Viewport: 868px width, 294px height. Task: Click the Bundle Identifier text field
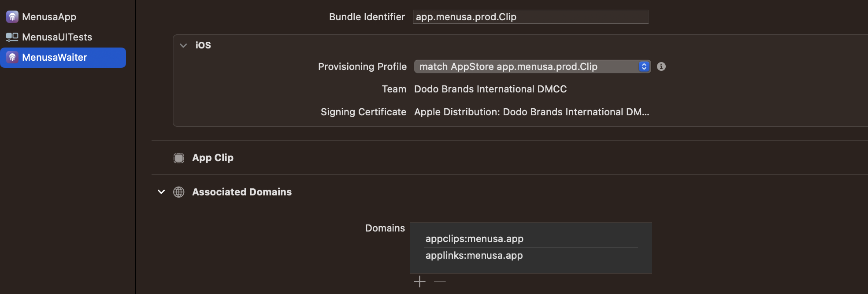click(x=530, y=17)
